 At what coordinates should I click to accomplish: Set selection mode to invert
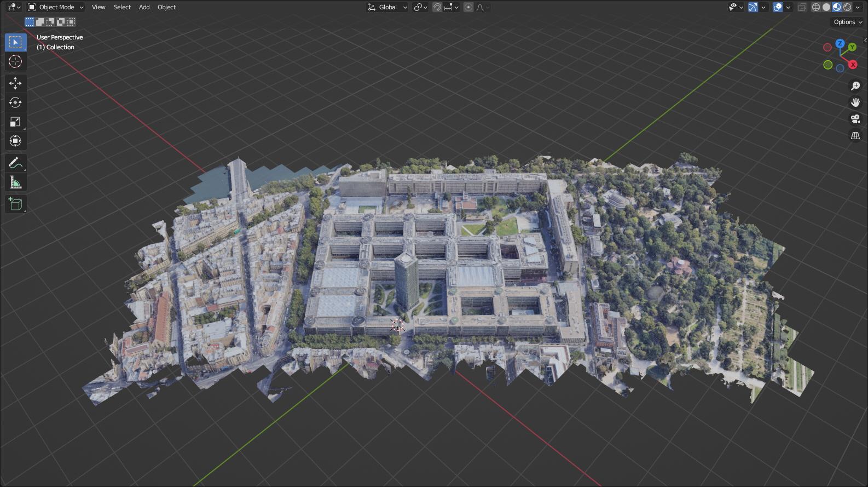pyautogui.click(x=61, y=22)
